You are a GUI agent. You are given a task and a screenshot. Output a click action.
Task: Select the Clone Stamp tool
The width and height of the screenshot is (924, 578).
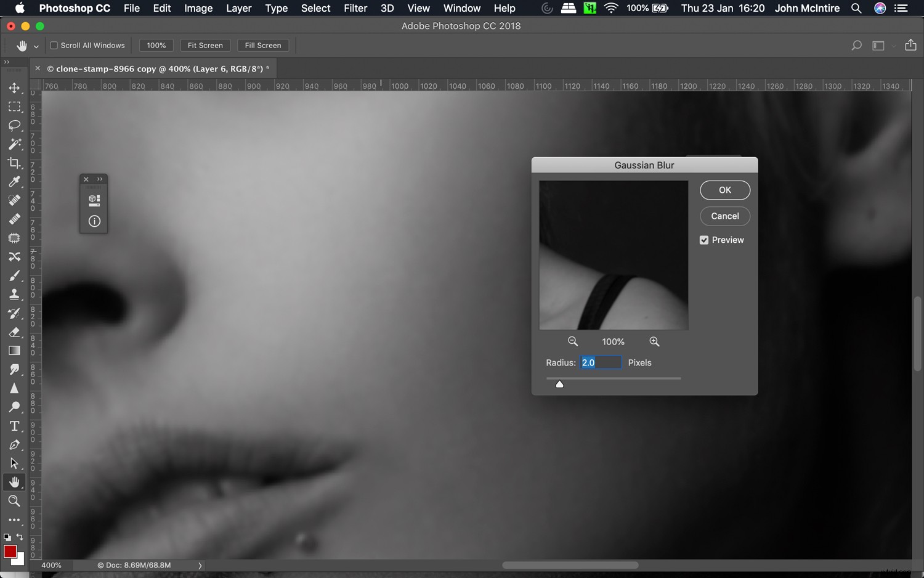pyautogui.click(x=15, y=294)
